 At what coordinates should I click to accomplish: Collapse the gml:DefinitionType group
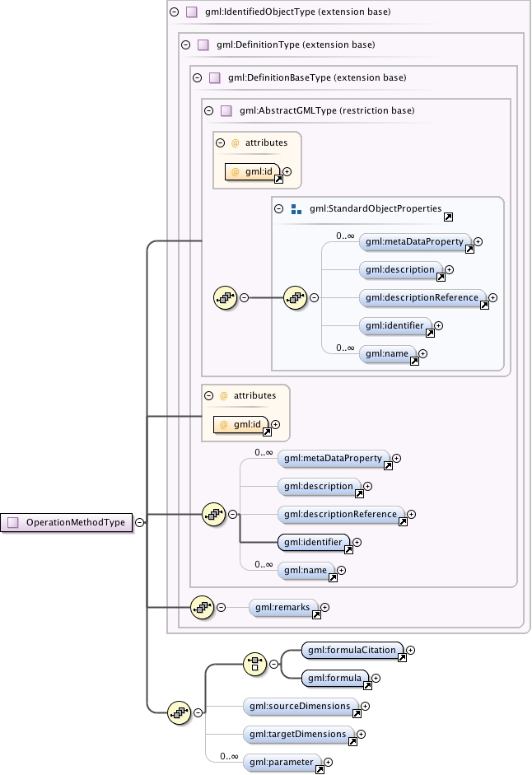tap(186, 45)
